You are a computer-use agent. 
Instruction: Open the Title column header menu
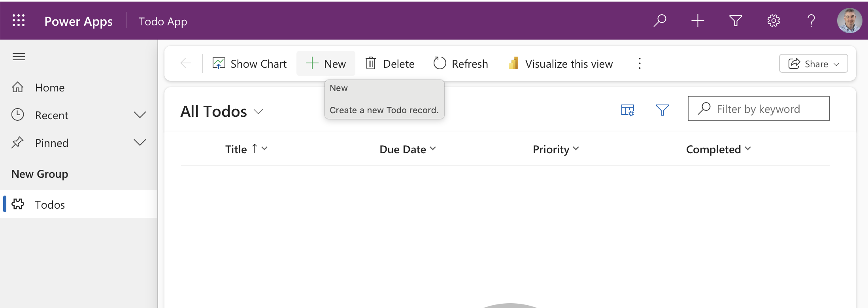(x=247, y=149)
